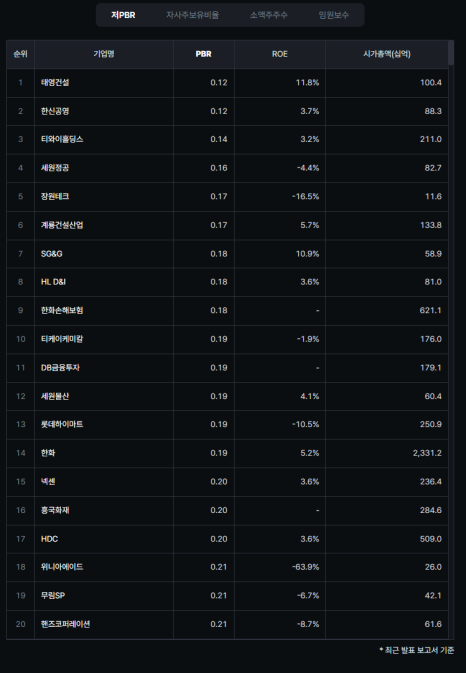Open the DB금융투자 company row
466x673 pixels.
(x=227, y=368)
